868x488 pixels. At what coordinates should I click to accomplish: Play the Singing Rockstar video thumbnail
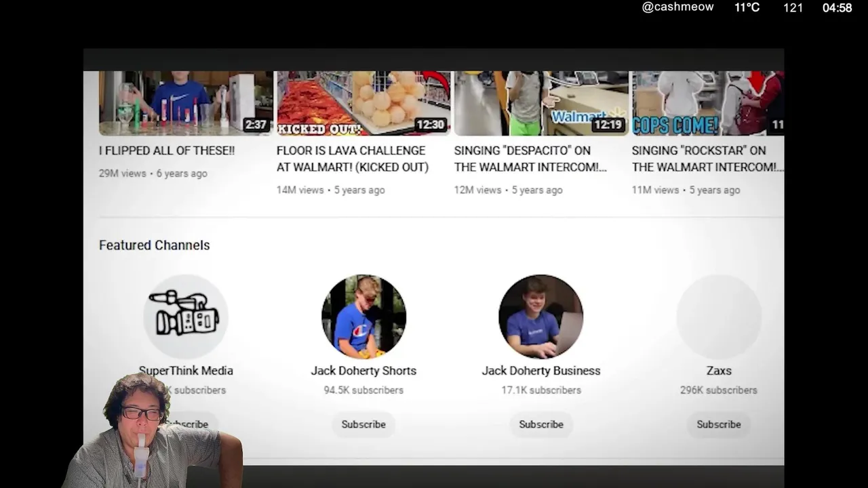click(x=708, y=103)
